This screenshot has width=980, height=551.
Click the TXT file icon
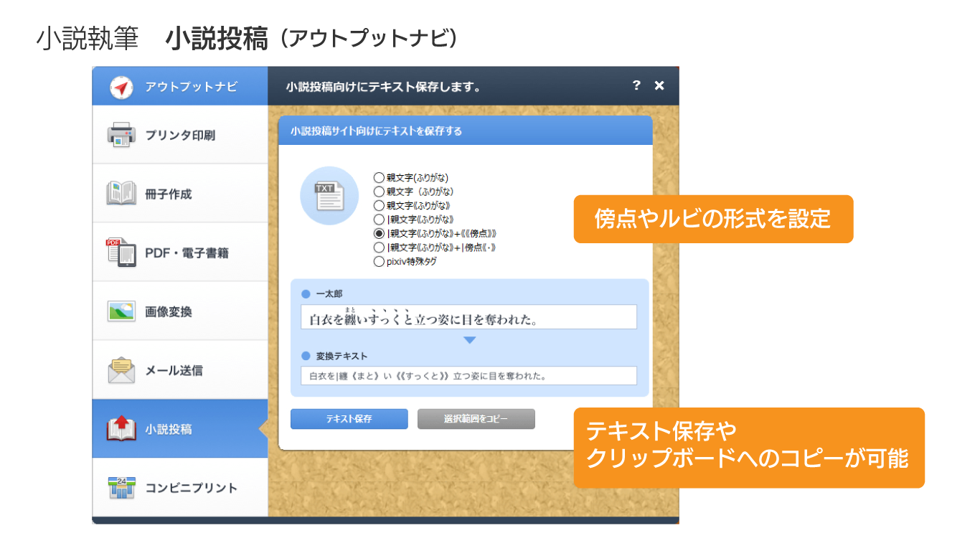[329, 196]
